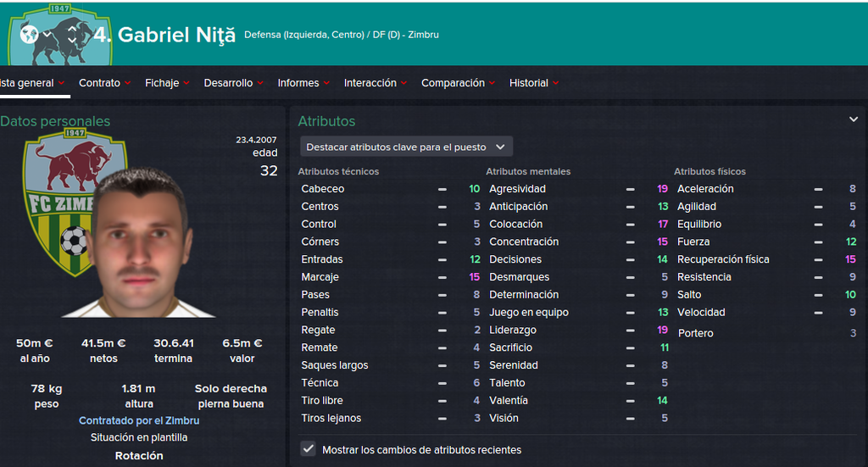
Task: Open the Interacción tab menu
Action: [x=376, y=83]
